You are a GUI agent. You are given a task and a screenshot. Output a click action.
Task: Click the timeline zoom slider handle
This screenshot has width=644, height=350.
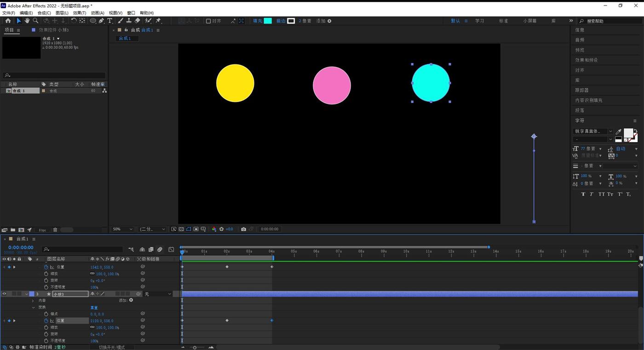195,348
